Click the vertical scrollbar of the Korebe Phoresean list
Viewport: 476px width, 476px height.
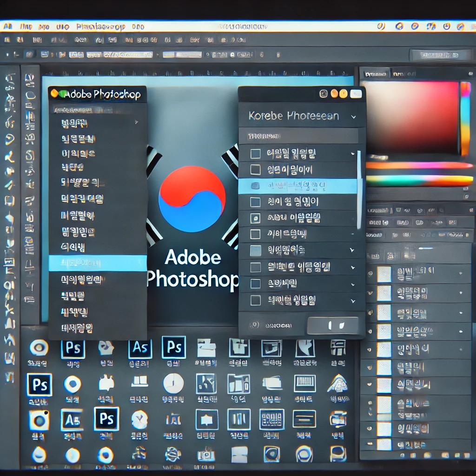pyautogui.click(x=359, y=190)
